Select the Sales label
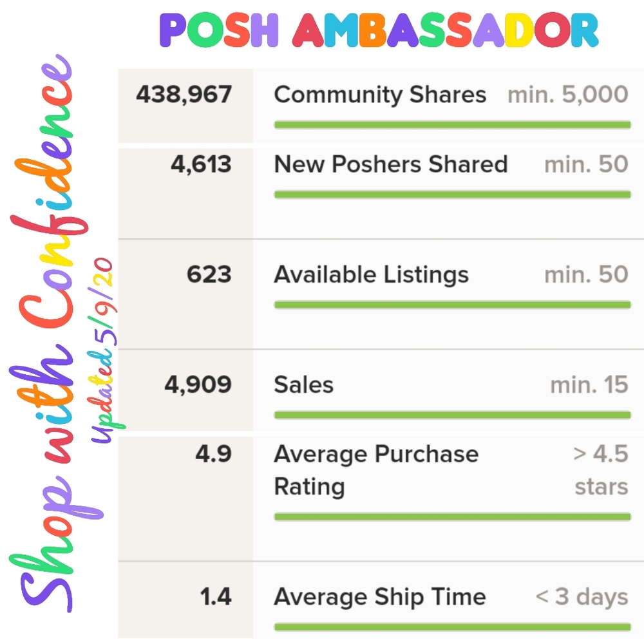 [x=303, y=385]
